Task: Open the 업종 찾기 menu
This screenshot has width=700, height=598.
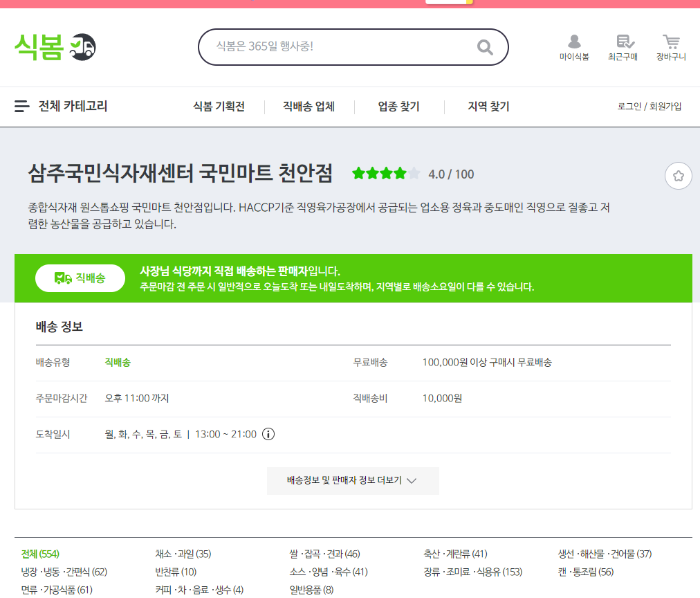Action: [398, 107]
